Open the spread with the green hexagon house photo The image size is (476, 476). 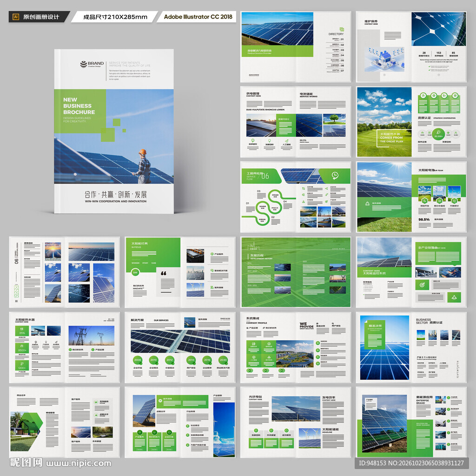[64, 422]
